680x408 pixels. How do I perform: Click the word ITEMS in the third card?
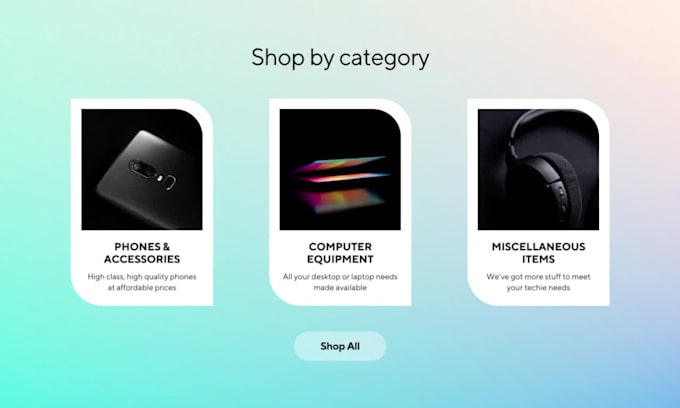point(538,259)
